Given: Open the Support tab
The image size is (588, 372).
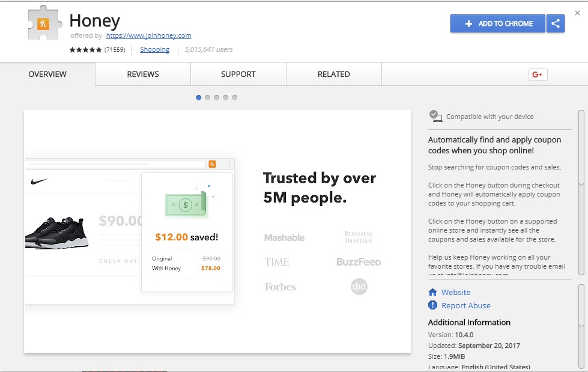Looking at the screenshot, I should [238, 75].
